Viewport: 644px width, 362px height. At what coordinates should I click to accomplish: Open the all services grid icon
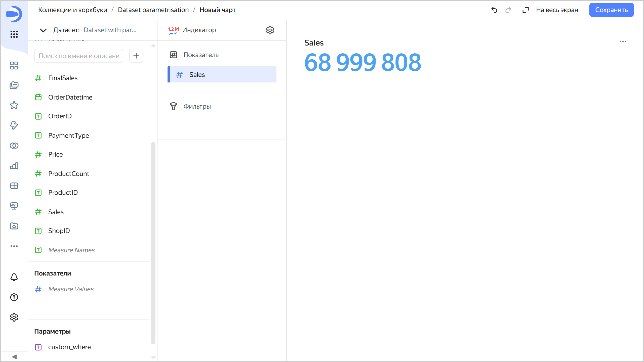(14, 34)
